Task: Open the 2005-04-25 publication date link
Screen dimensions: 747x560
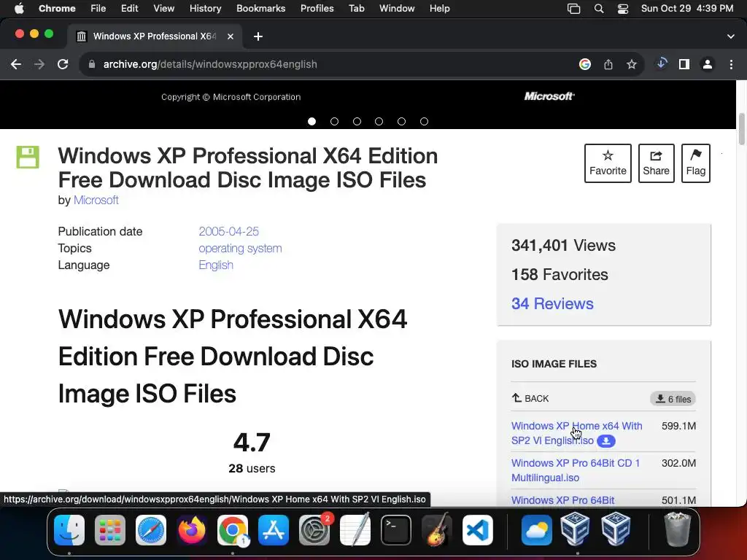Action: click(228, 231)
